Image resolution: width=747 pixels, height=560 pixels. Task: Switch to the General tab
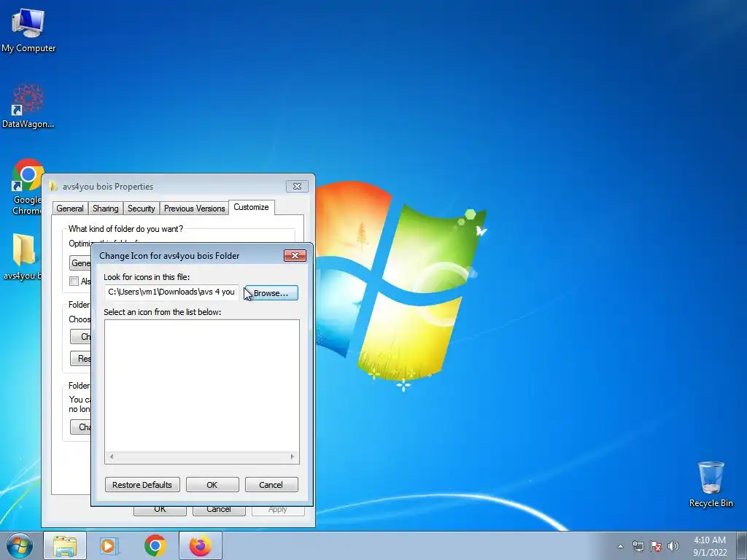(70, 209)
